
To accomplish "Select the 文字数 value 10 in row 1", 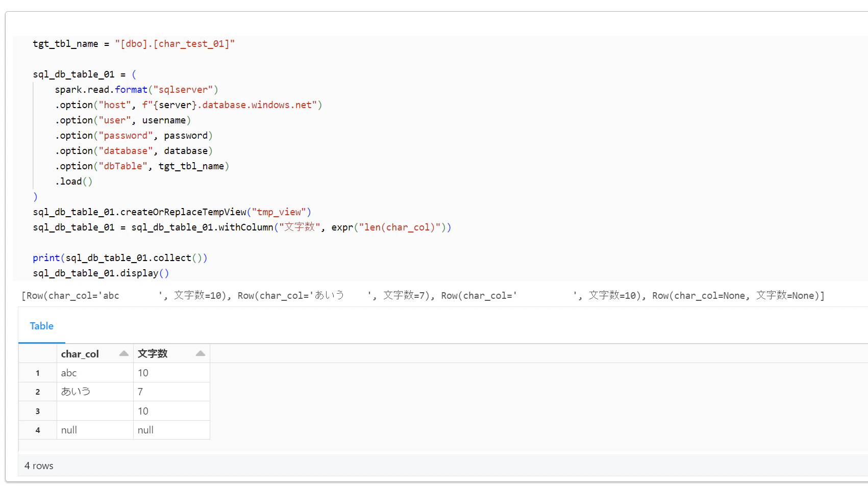I will (x=171, y=373).
